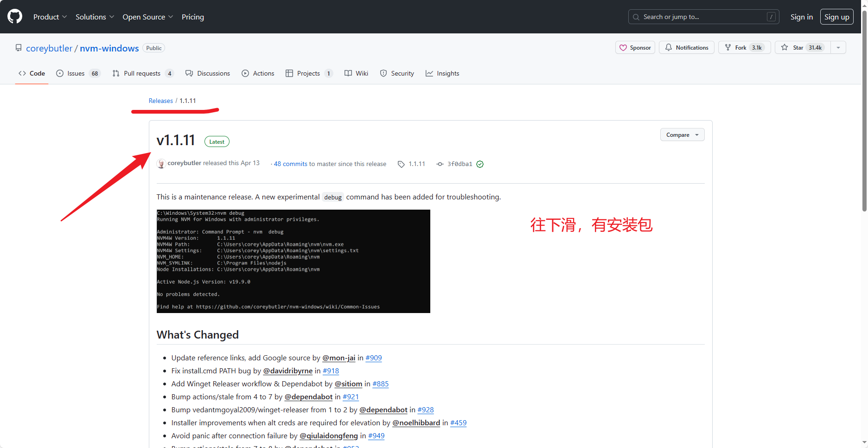Click the debug inline code word
Screen dimensions: 868x448
(333, 197)
